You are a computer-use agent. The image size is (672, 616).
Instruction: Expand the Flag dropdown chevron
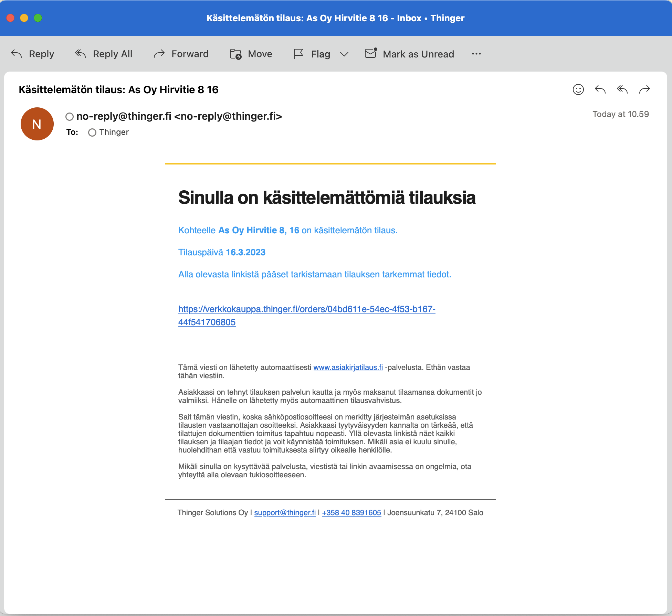pyautogui.click(x=344, y=54)
